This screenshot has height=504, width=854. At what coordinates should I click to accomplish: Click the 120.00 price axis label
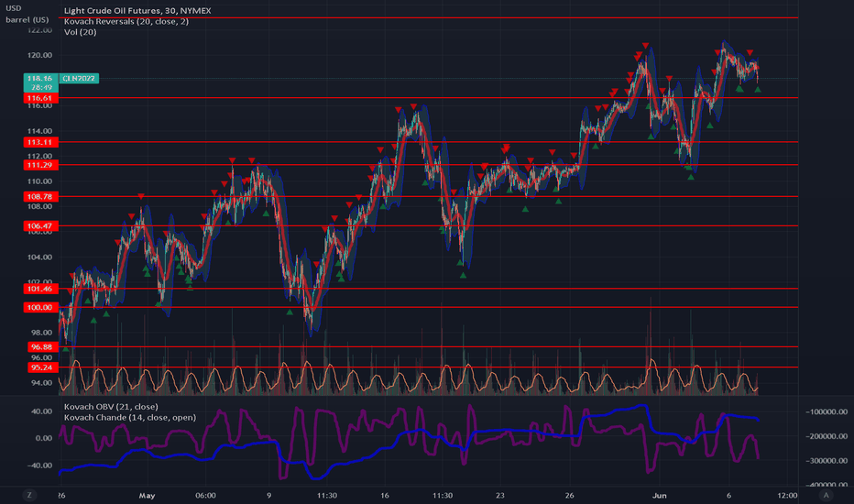tap(39, 55)
